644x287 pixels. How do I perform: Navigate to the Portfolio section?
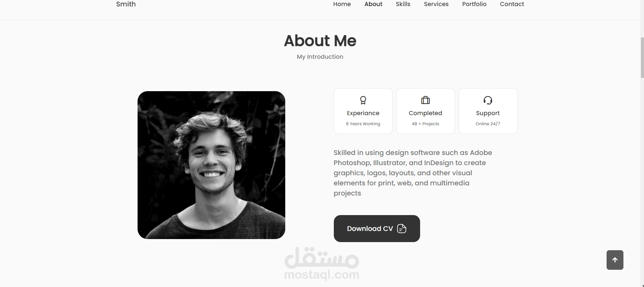474,4
